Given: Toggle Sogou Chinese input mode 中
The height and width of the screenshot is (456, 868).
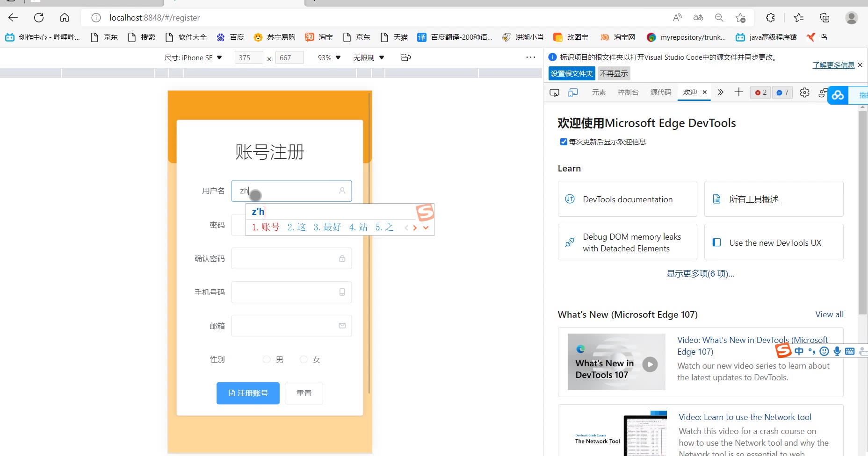Looking at the screenshot, I should coord(799,351).
